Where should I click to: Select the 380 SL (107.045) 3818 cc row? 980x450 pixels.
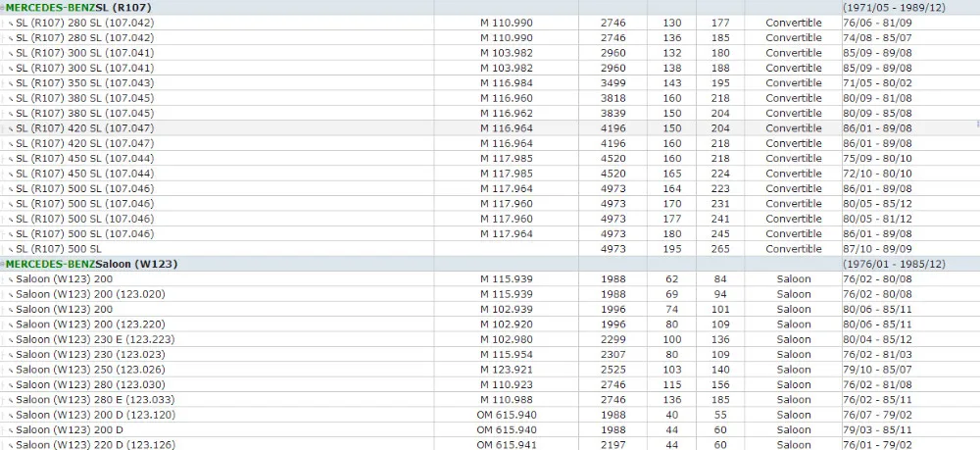tap(490, 98)
